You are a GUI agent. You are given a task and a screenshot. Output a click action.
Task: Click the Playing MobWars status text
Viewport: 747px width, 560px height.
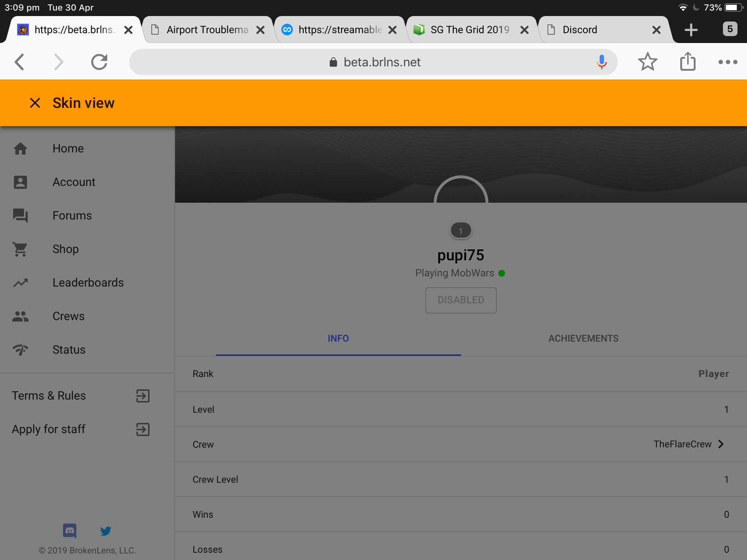point(454,273)
